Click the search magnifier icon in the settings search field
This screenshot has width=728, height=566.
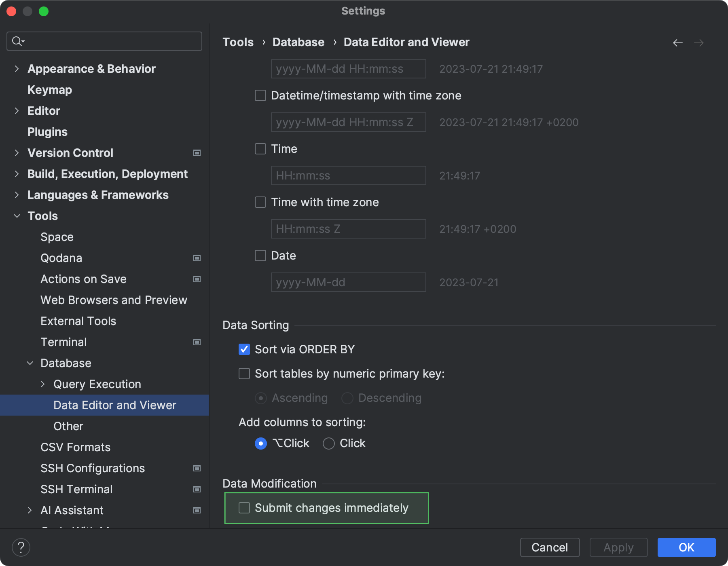point(17,41)
